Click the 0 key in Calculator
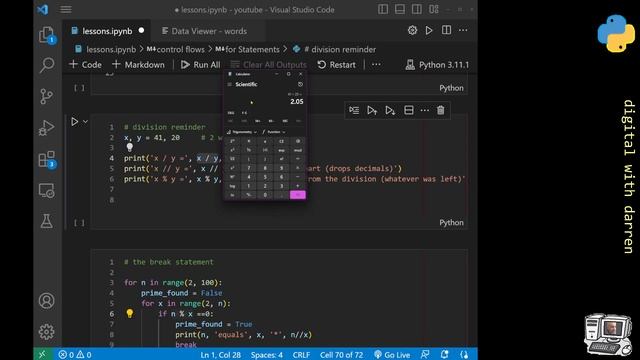Image resolution: width=640 pixels, height=360 pixels. (265, 195)
